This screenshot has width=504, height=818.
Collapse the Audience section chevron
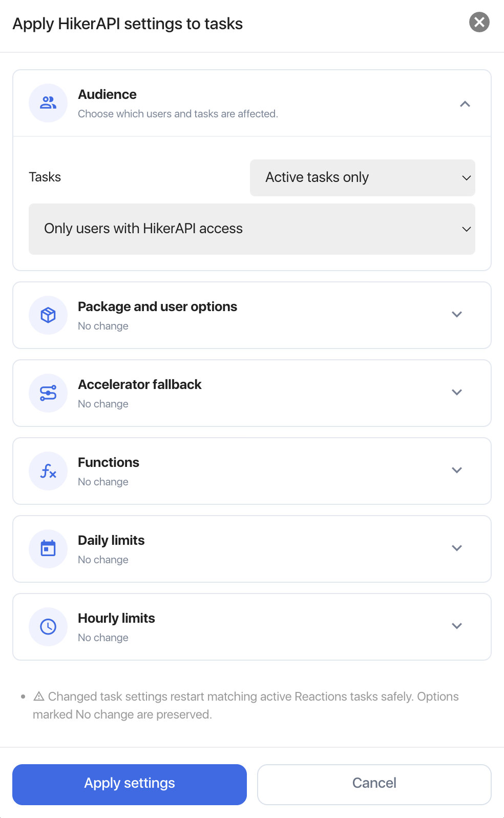[465, 104]
